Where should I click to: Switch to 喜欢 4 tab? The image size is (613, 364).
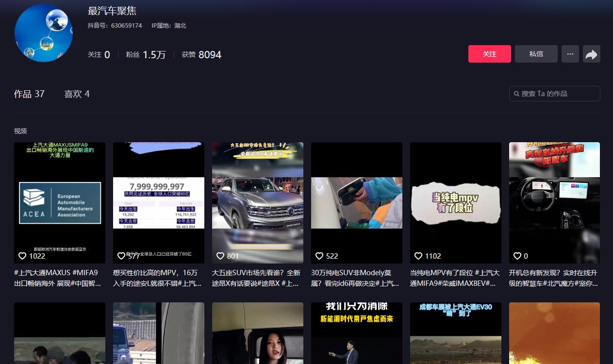pos(77,94)
